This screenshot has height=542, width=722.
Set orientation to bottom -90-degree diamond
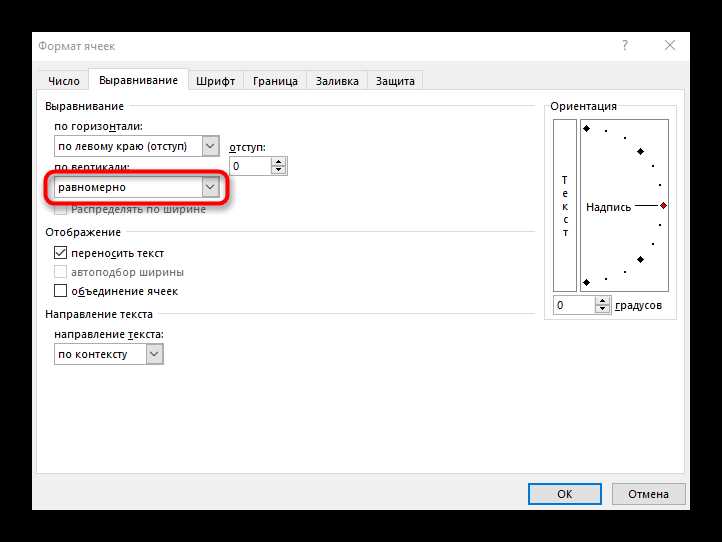(586, 282)
